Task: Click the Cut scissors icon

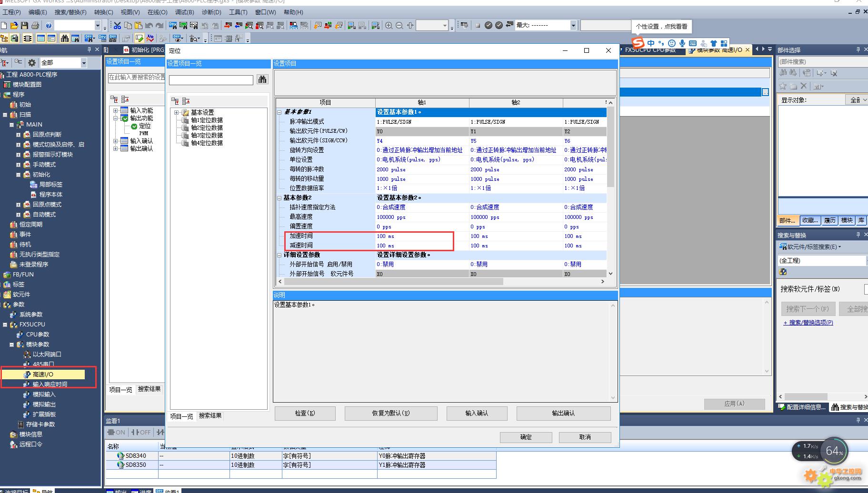Action: [117, 25]
